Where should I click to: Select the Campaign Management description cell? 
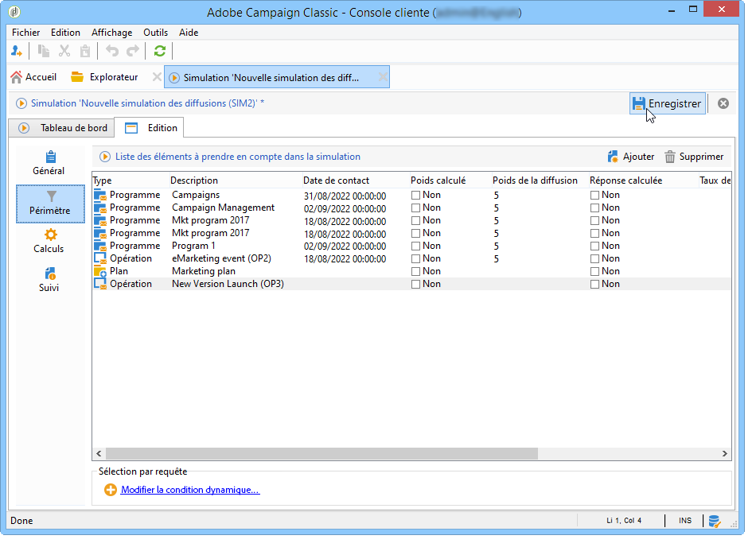tap(224, 208)
